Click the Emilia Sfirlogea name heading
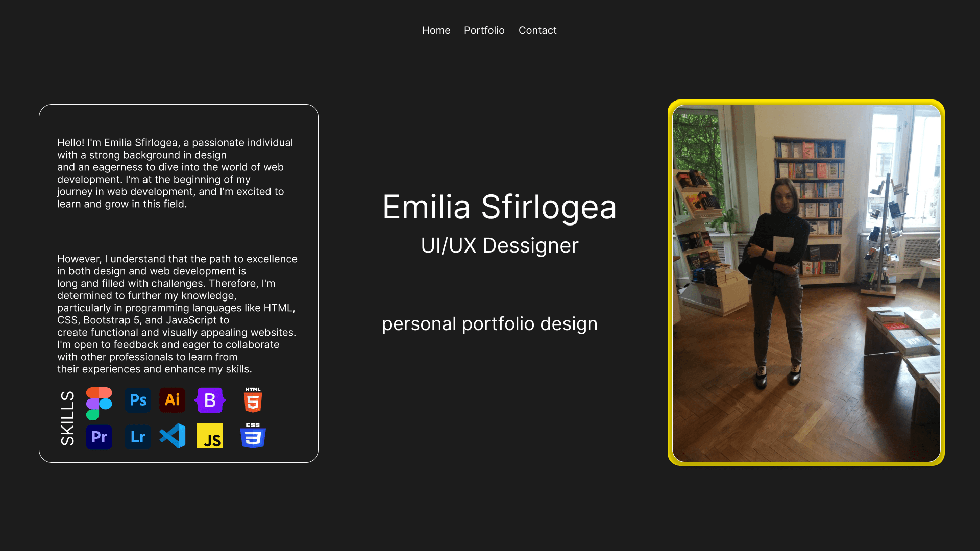The height and width of the screenshot is (551, 980). (499, 208)
